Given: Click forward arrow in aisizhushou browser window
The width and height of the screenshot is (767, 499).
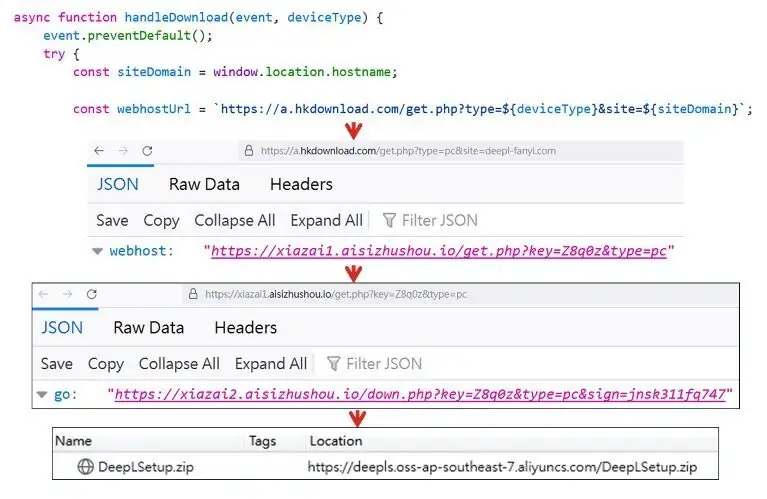Looking at the screenshot, I should click(67, 294).
